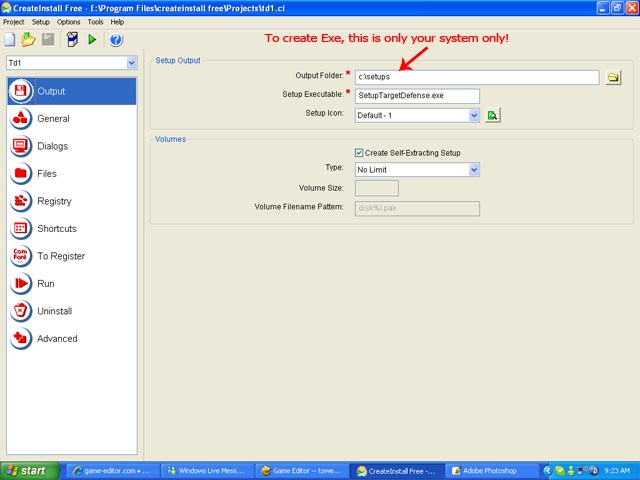This screenshot has height=480, width=640.
Task: Open the Options menu
Action: point(69,22)
